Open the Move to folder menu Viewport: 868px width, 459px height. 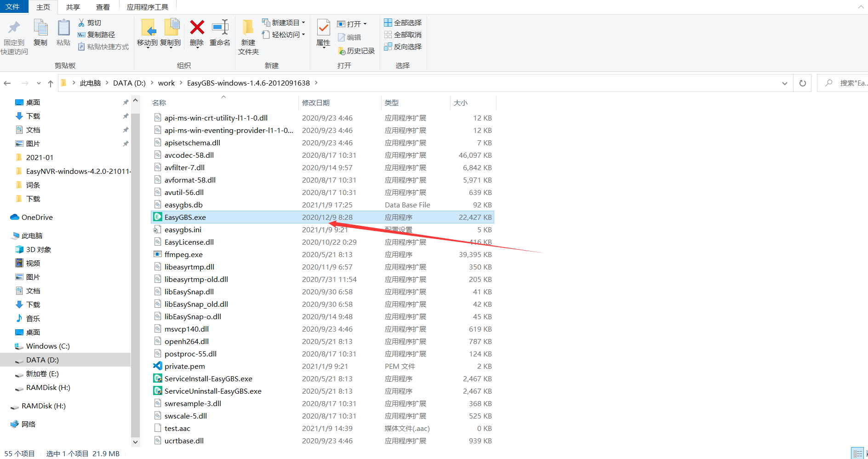[147, 33]
